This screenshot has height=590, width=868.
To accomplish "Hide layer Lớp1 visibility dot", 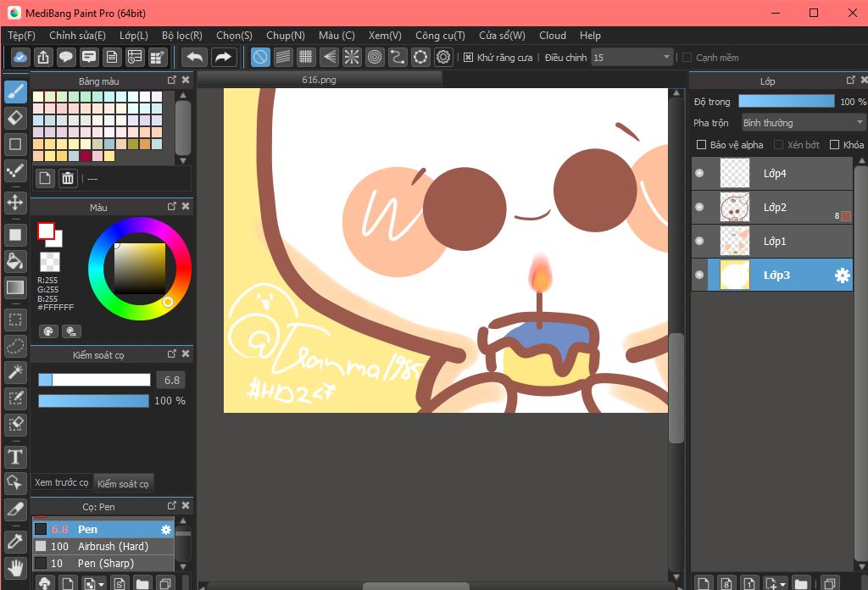I will click(699, 241).
